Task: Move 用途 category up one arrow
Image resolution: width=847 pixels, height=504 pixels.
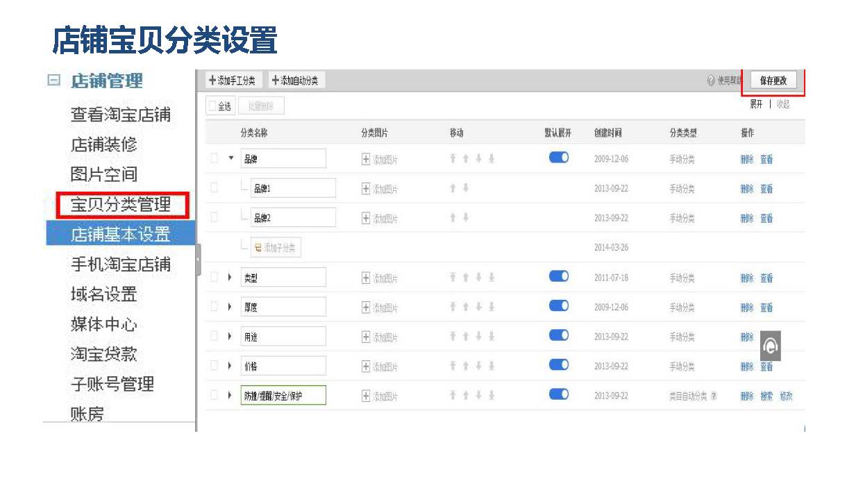Action: click(466, 336)
